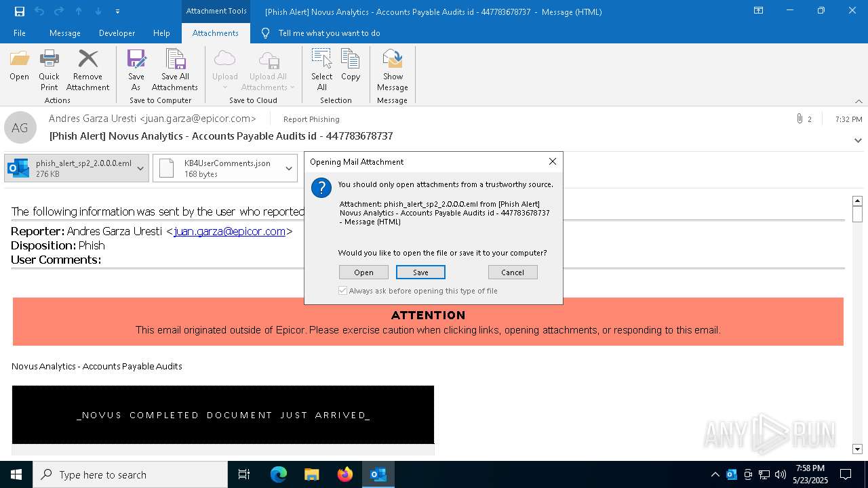Click the Open folder icon in ribbon
The height and width of the screenshot is (488, 868).
(19, 65)
